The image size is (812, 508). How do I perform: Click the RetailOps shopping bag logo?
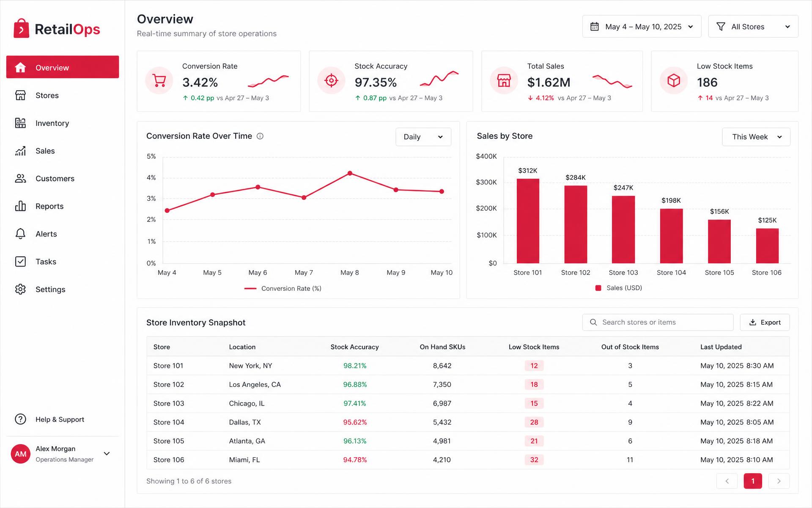tap(21, 28)
